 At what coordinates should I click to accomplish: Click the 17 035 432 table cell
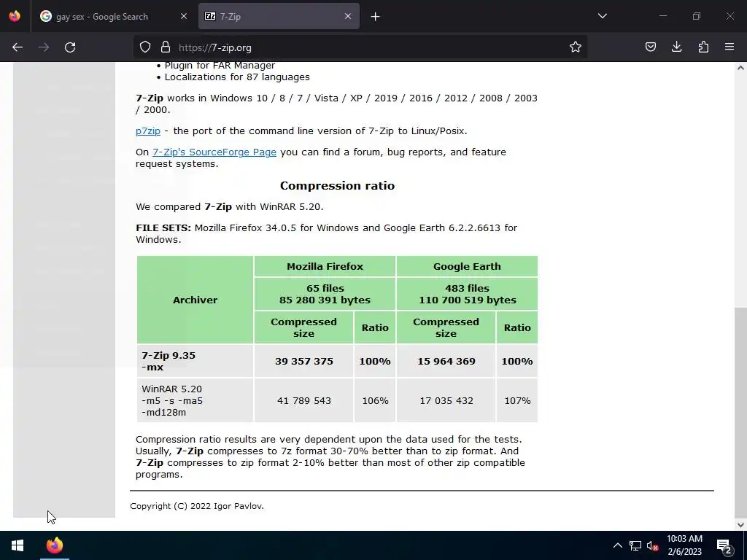click(x=446, y=400)
